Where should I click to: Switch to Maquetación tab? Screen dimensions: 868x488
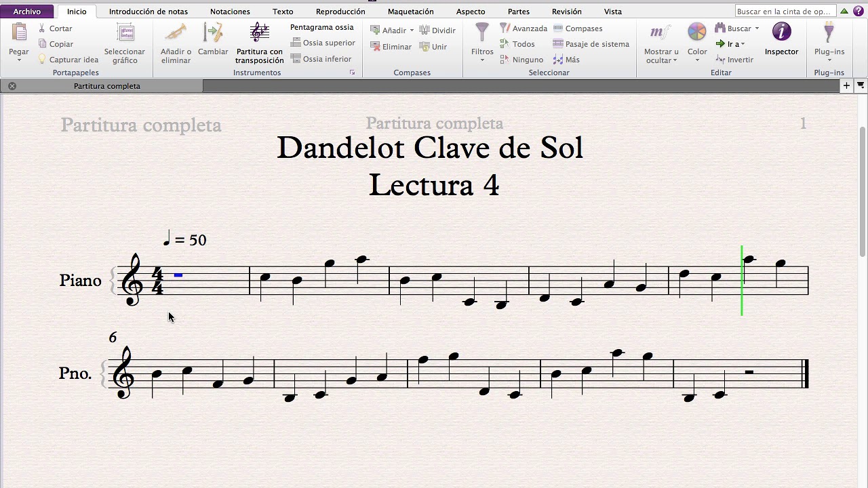tap(410, 12)
